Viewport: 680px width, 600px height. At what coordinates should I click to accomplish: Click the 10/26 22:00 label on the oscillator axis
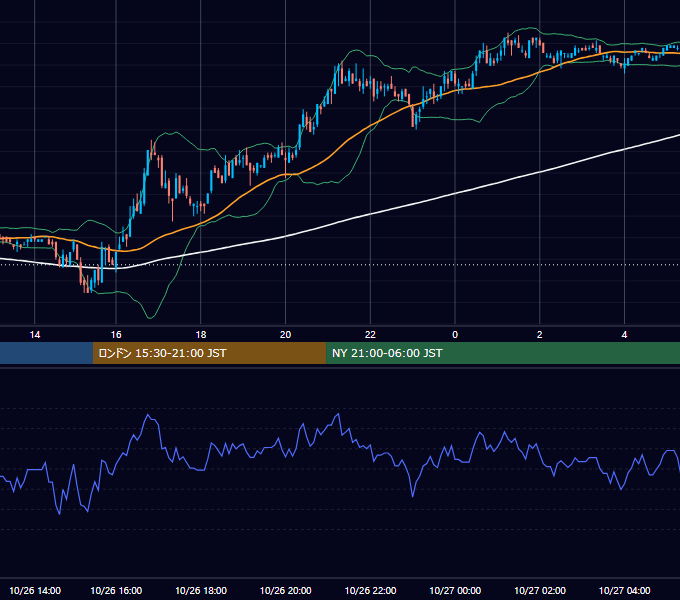click(370, 590)
